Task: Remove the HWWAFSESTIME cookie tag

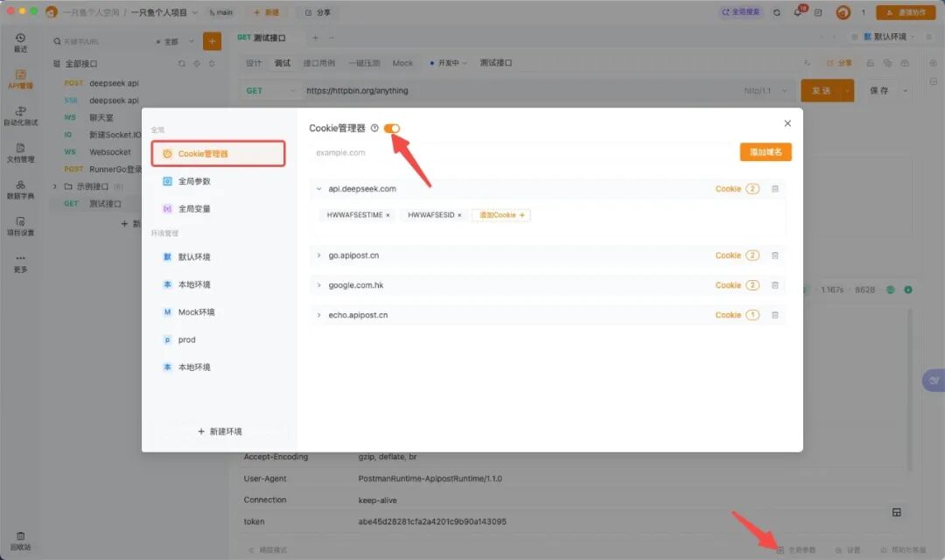Action: [388, 215]
